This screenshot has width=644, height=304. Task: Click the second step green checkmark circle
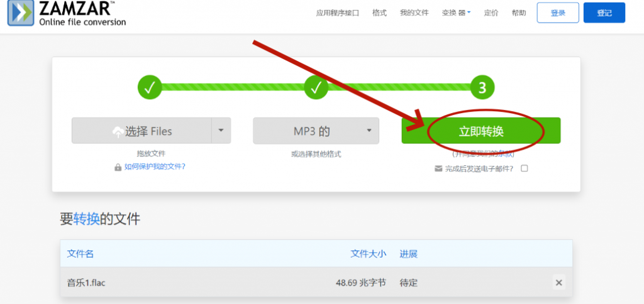[316, 88]
